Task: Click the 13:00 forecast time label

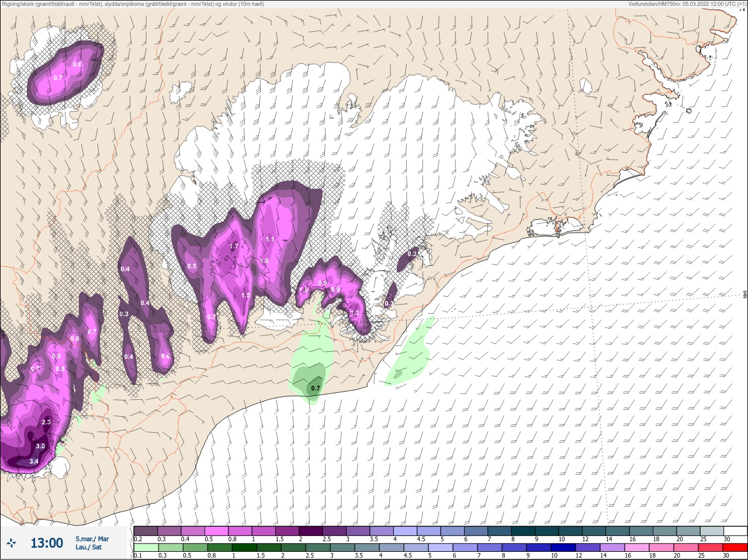Action: click(47, 543)
